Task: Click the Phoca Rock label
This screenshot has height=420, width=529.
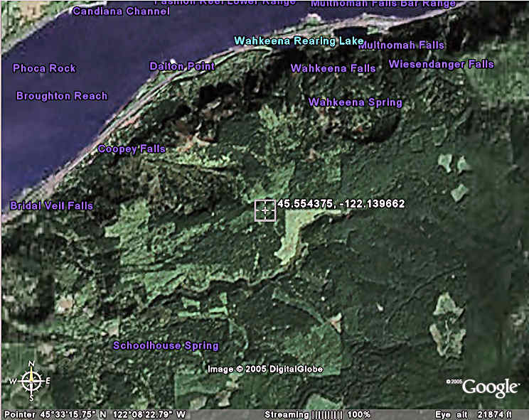Action: coord(44,68)
